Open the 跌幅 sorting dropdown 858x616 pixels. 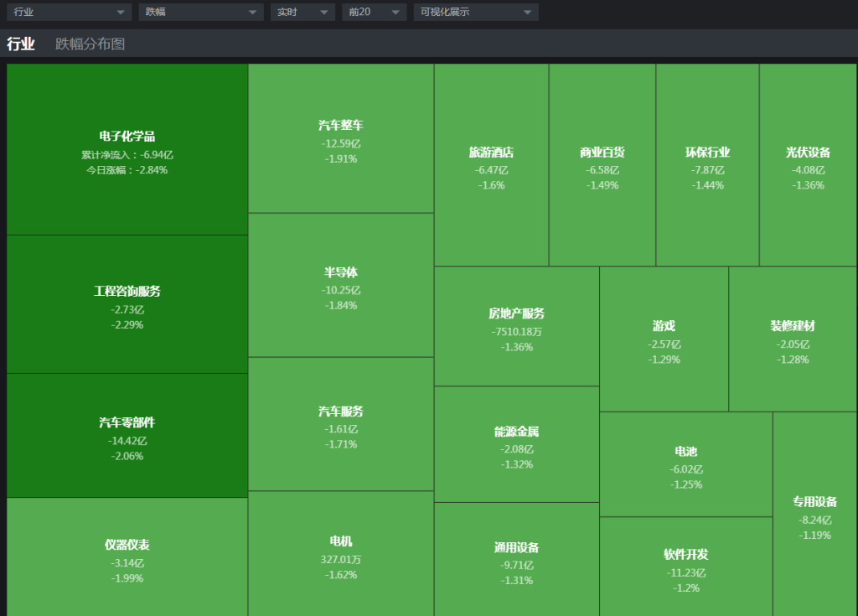pyautogui.click(x=201, y=12)
